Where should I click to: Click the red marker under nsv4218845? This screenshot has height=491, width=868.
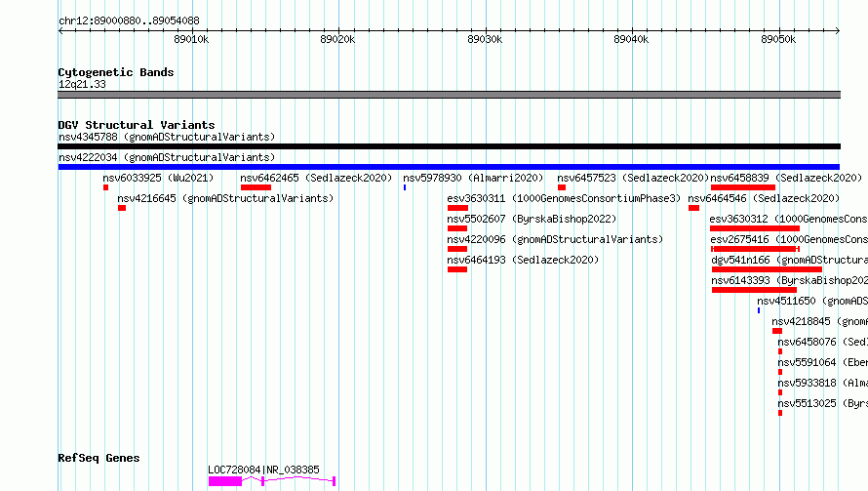pos(777,331)
